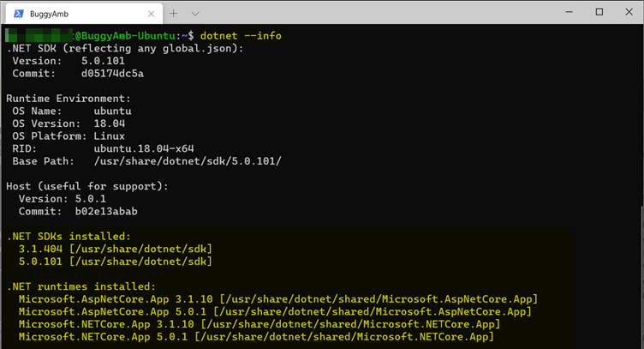This screenshot has width=644, height=349.
Task: Expand the new-tab profile dropdown chevron
Action: click(195, 14)
